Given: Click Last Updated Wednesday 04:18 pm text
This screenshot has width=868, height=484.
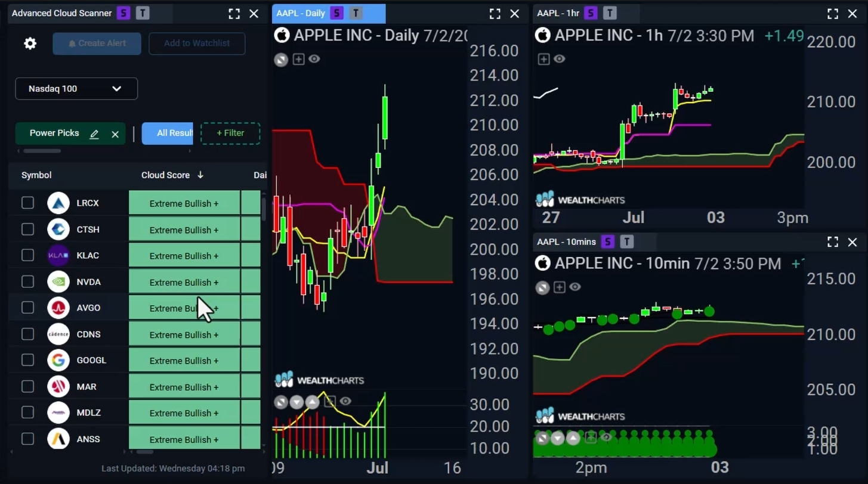Looking at the screenshot, I should [x=173, y=469].
